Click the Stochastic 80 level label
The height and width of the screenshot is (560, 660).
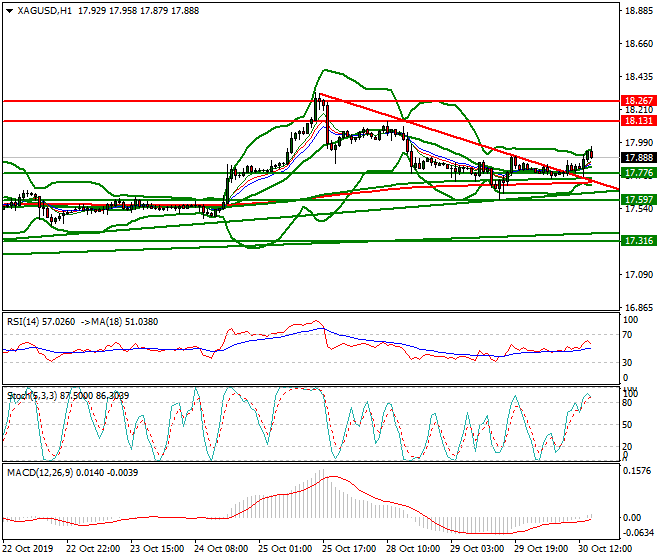pyautogui.click(x=627, y=403)
